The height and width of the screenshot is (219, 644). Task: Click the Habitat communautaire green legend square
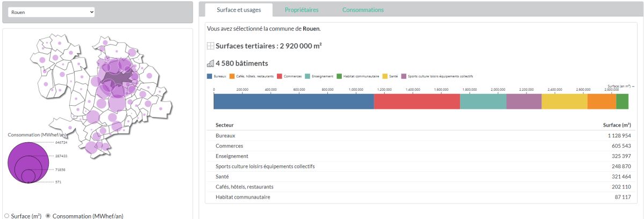[x=339, y=76]
